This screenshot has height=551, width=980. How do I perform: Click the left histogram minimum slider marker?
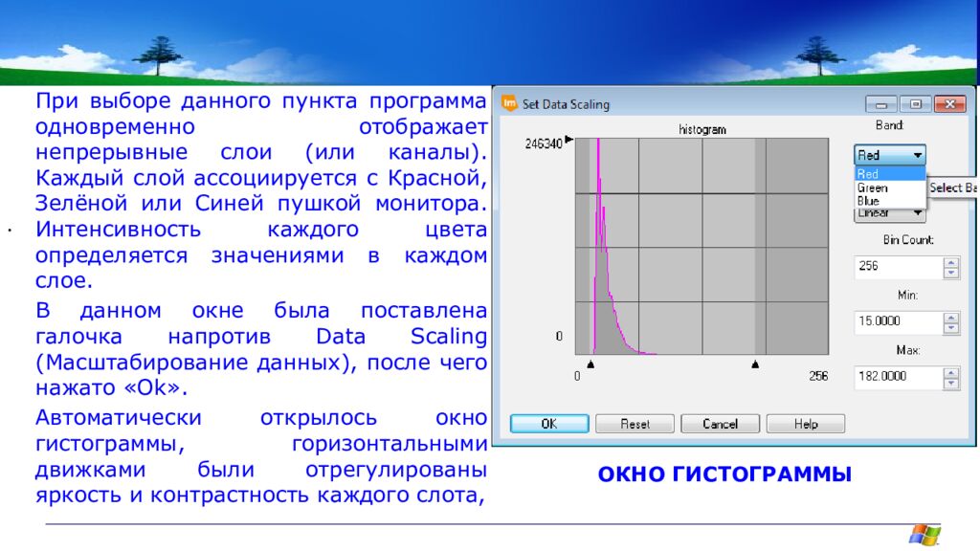click(x=590, y=364)
